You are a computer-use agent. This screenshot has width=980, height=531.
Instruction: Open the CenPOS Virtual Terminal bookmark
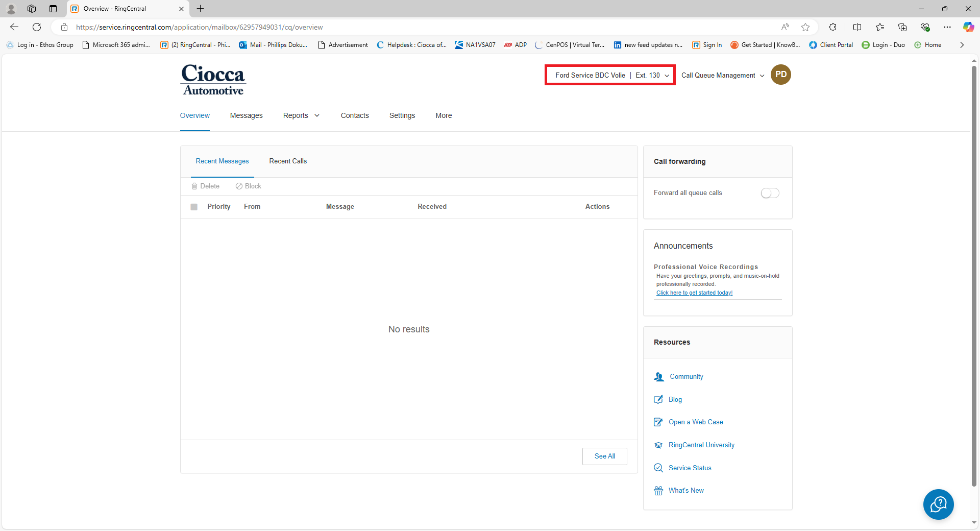pos(570,45)
